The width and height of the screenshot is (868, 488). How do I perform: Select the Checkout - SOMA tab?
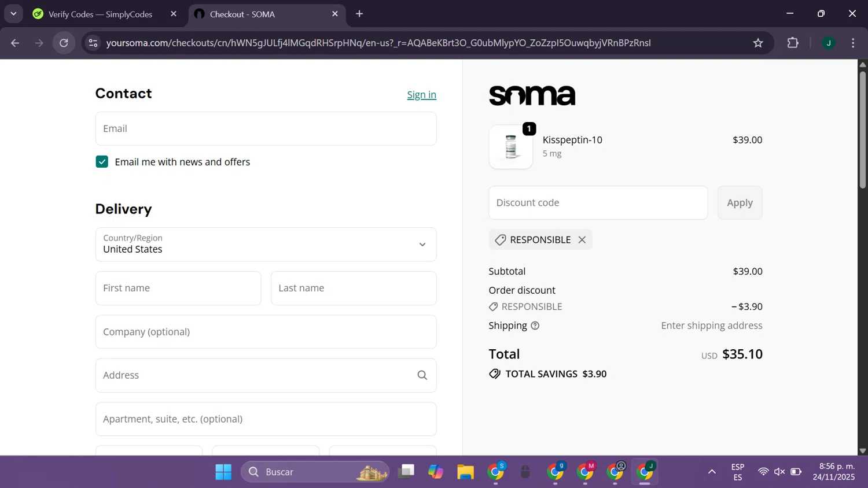[x=267, y=14]
